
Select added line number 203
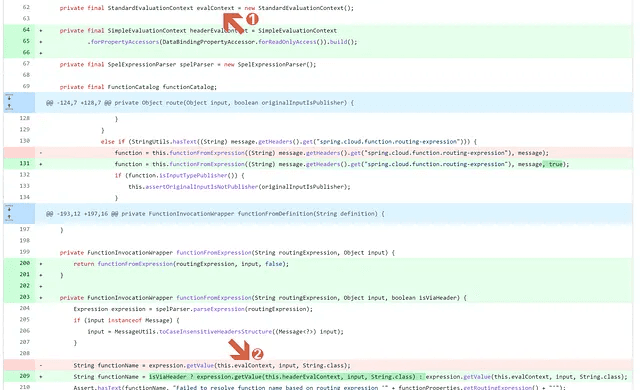(24, 297)
